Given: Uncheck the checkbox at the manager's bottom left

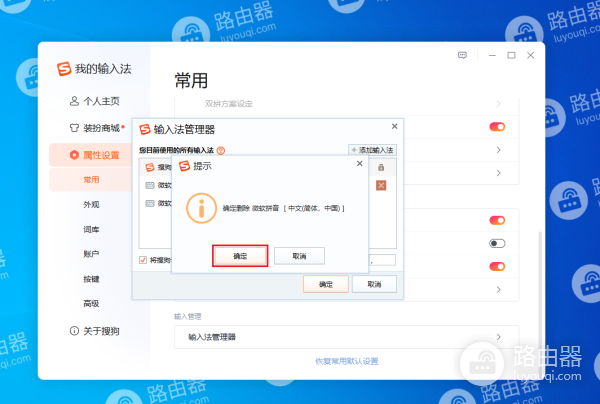Looking at the screenshot, I should 143,260.
